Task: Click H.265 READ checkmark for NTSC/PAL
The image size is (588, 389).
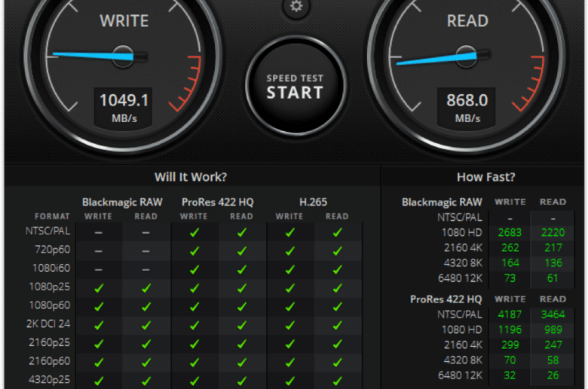Action: [338, 233]
